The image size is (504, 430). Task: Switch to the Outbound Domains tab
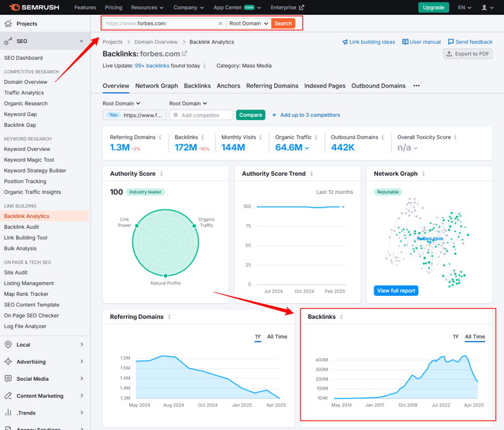coord(379,86)
